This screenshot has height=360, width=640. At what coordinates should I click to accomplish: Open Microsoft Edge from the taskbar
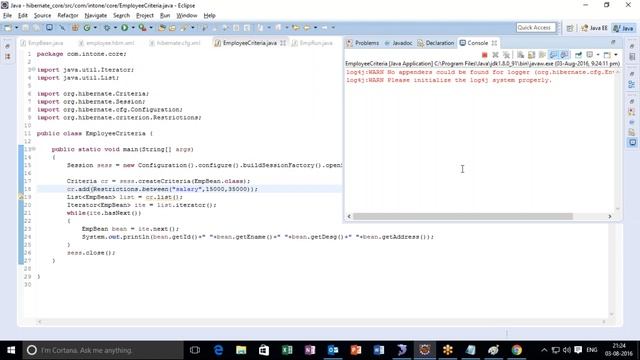coord(218,350)
